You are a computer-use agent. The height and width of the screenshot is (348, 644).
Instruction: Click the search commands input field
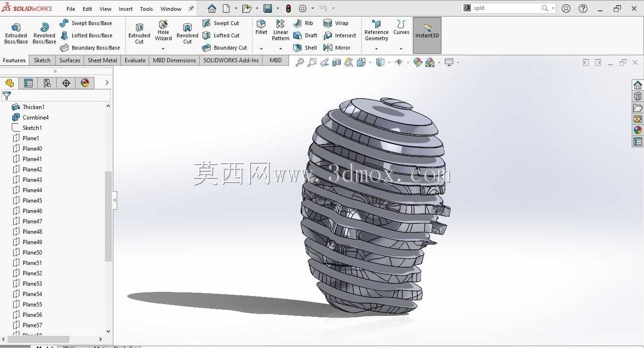tap(506, 8)
